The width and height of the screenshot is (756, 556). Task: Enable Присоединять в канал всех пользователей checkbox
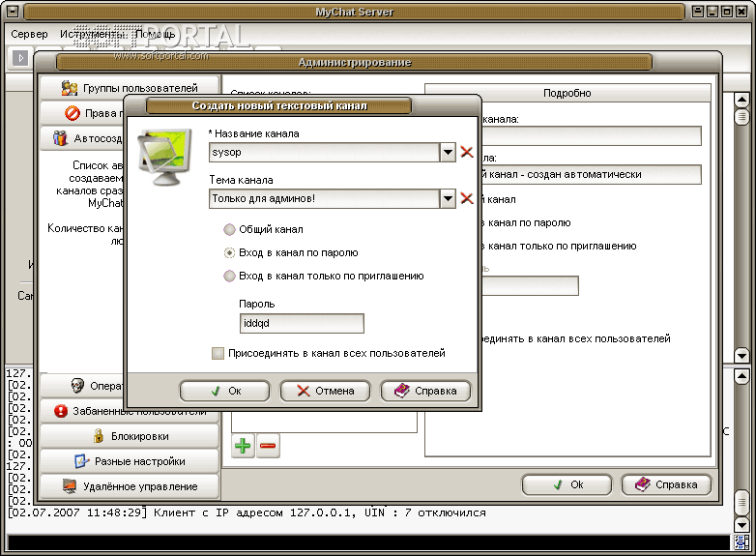click(x=218, y=354)
